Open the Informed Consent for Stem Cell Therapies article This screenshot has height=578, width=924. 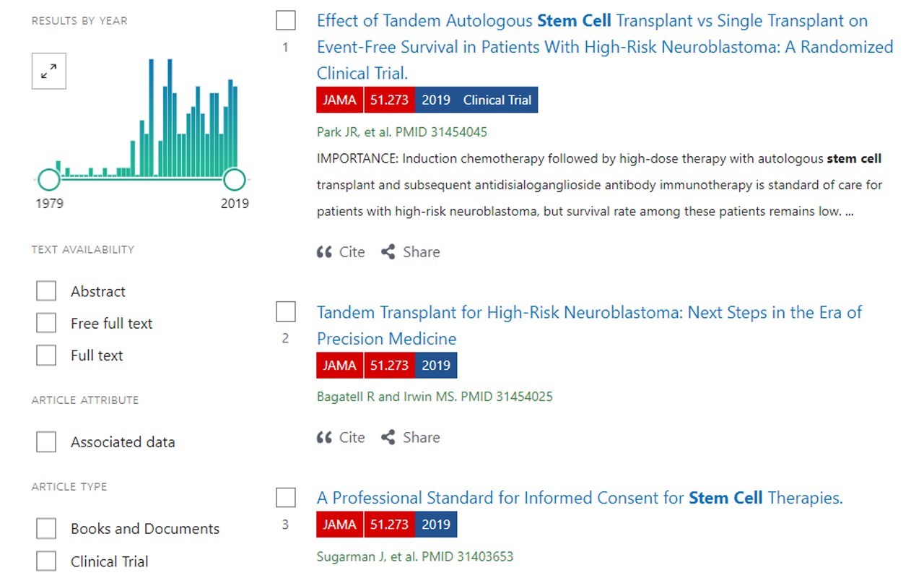pos(580,498)
